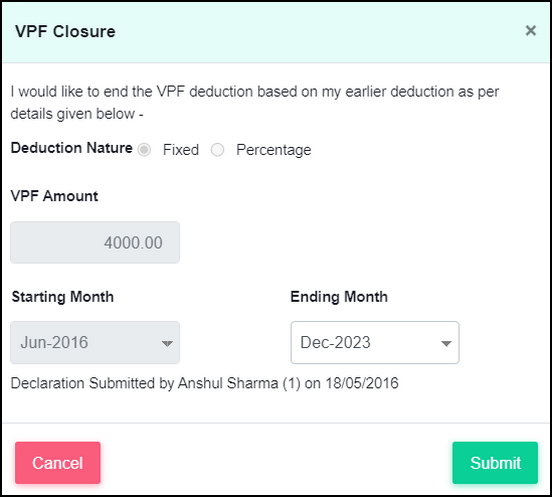
Task: Click the arrow on the Starting Month combo box
Action: coord(167,343)
